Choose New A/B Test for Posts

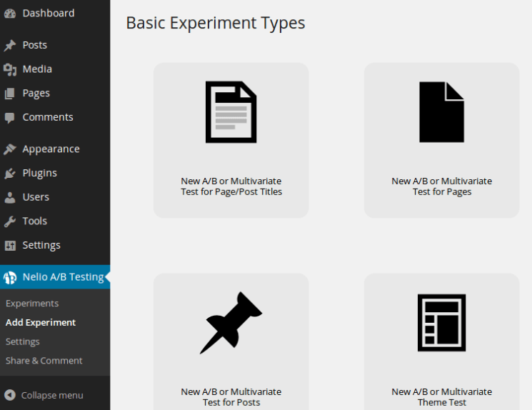click(231, 341)
